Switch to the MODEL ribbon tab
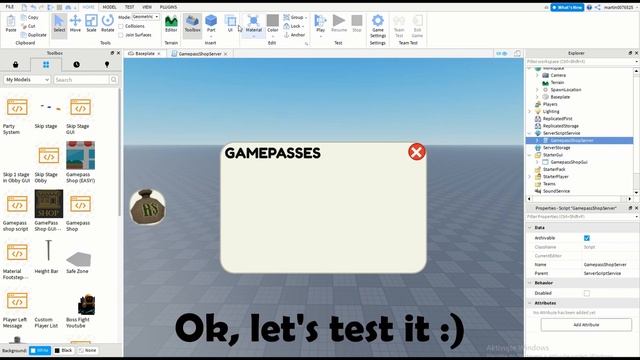Image resolution: width=640 pixels, height=360 pixels. tap(109, 7)
